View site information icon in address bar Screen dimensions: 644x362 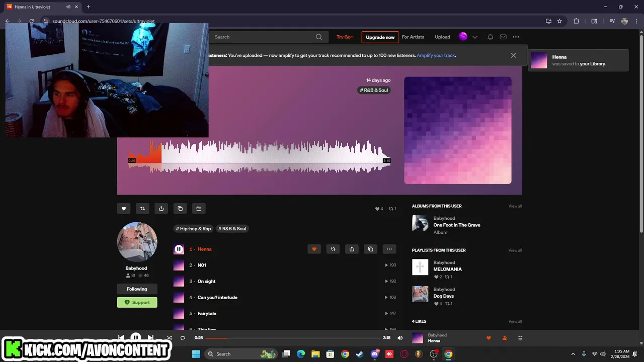(45, 21)
